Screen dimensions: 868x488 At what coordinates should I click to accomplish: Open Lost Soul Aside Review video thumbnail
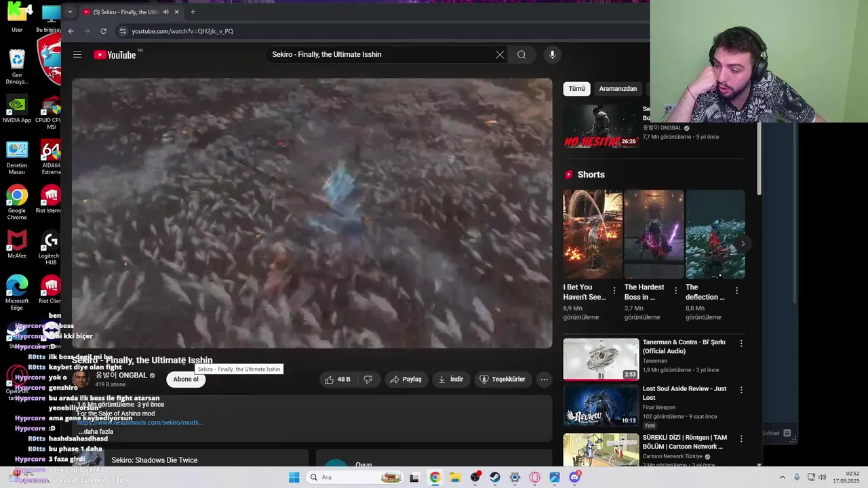(601, 406)
